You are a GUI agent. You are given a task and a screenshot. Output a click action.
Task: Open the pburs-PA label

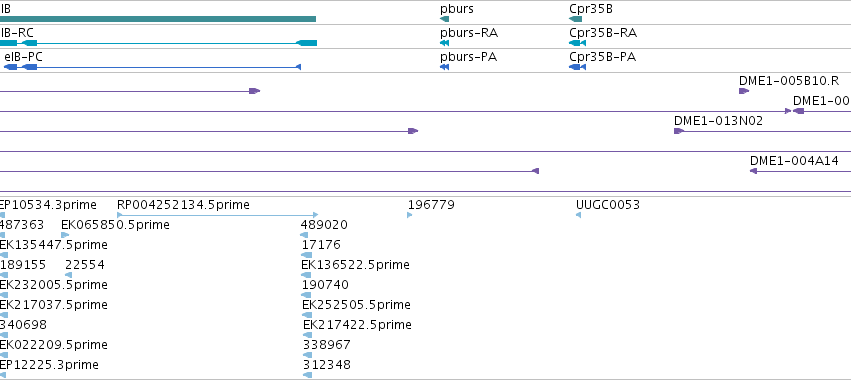pyautogui.click(x=468, y=57)
